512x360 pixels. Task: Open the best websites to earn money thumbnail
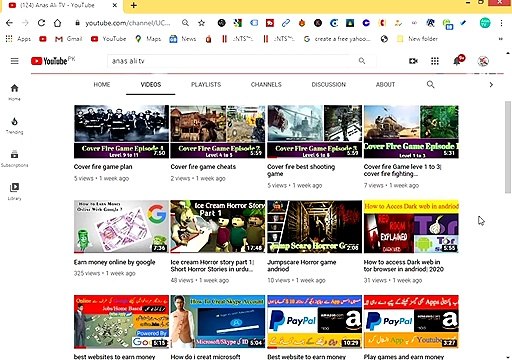coord(121,322)
